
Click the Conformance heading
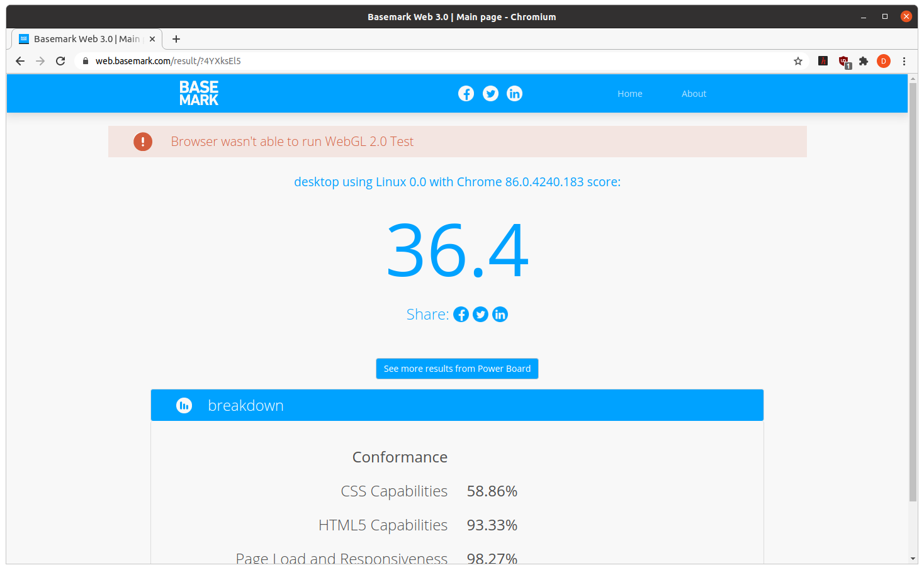pos(400,457)
